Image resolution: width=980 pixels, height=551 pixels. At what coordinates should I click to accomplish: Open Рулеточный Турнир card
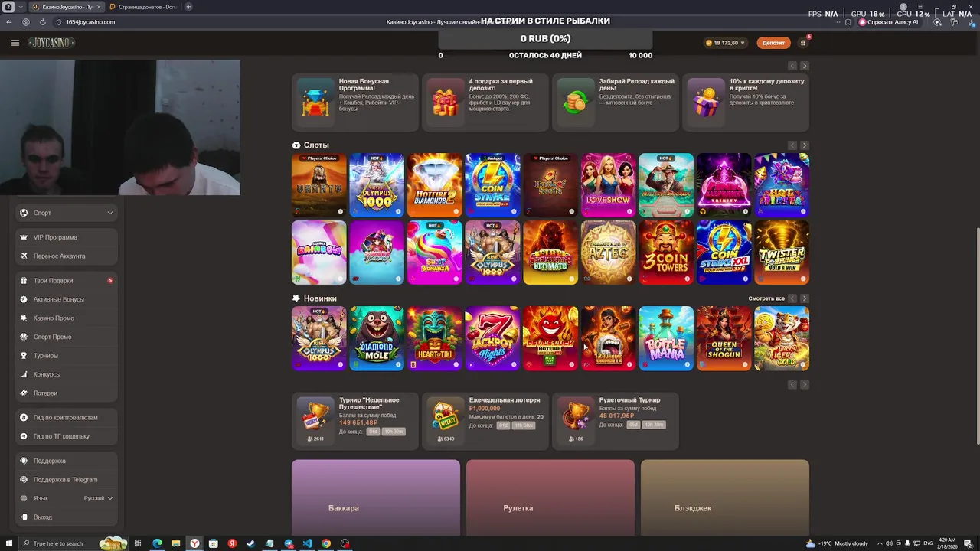(616, 420)
